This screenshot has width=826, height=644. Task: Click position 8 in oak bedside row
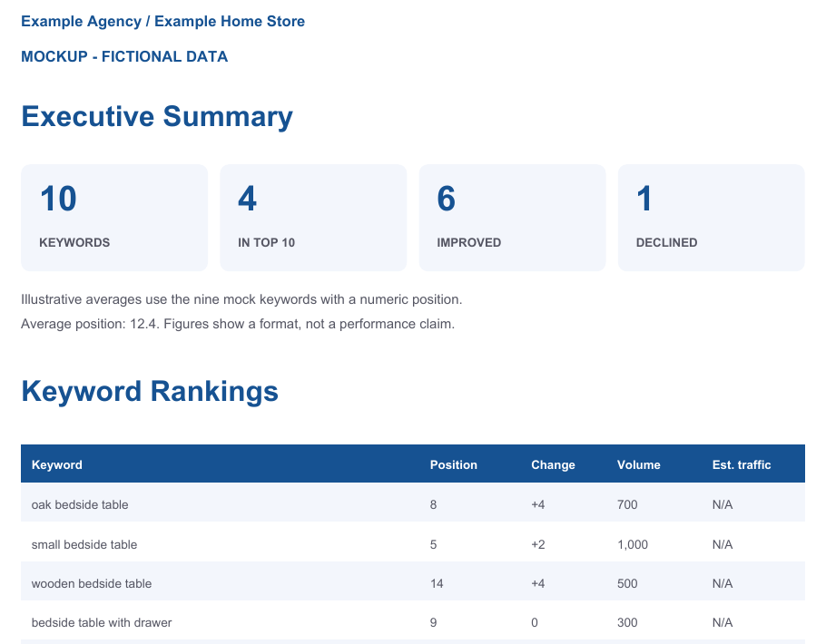point(433,504)
